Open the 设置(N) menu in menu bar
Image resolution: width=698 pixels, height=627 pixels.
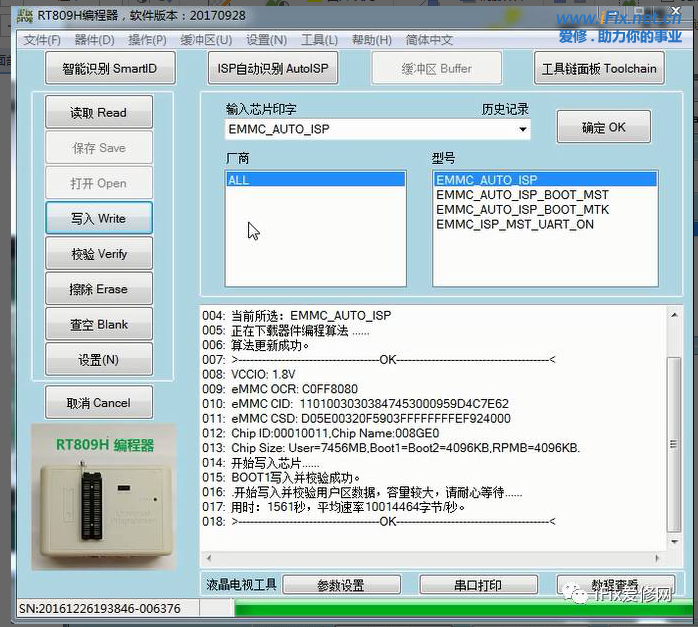coord(266,40)
